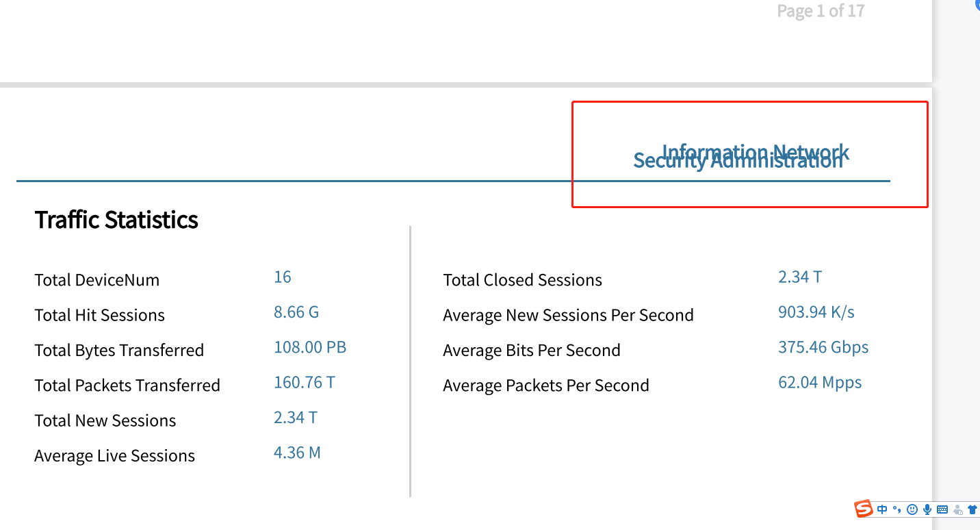This screenshot has height=530, width=980.
Task: Open the soft keyboard icon
Action: pyautogui.click(x=942, y=509)
